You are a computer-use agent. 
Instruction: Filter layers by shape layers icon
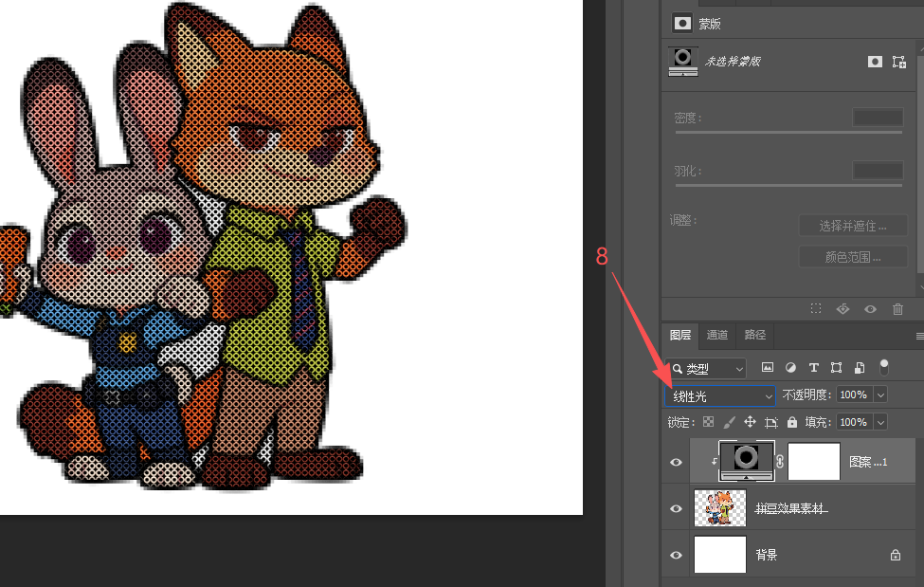836,368
